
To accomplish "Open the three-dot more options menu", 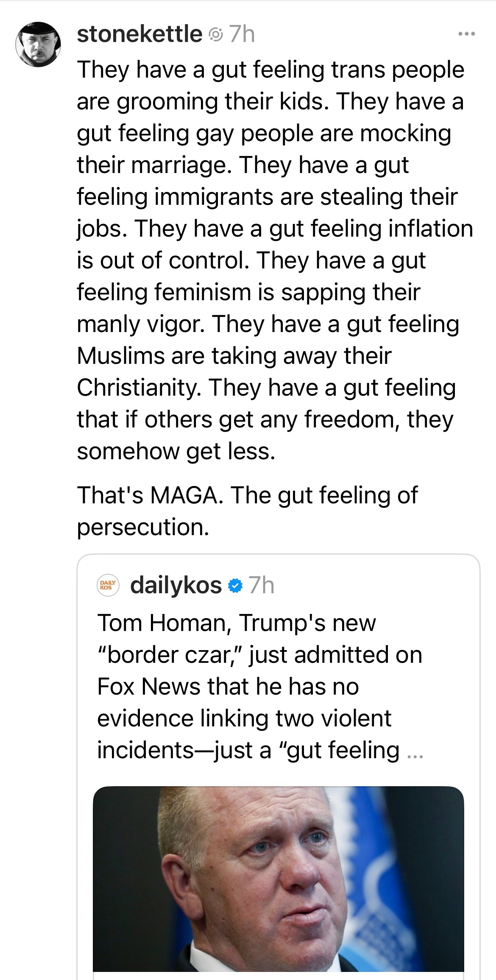I will 466,34.
